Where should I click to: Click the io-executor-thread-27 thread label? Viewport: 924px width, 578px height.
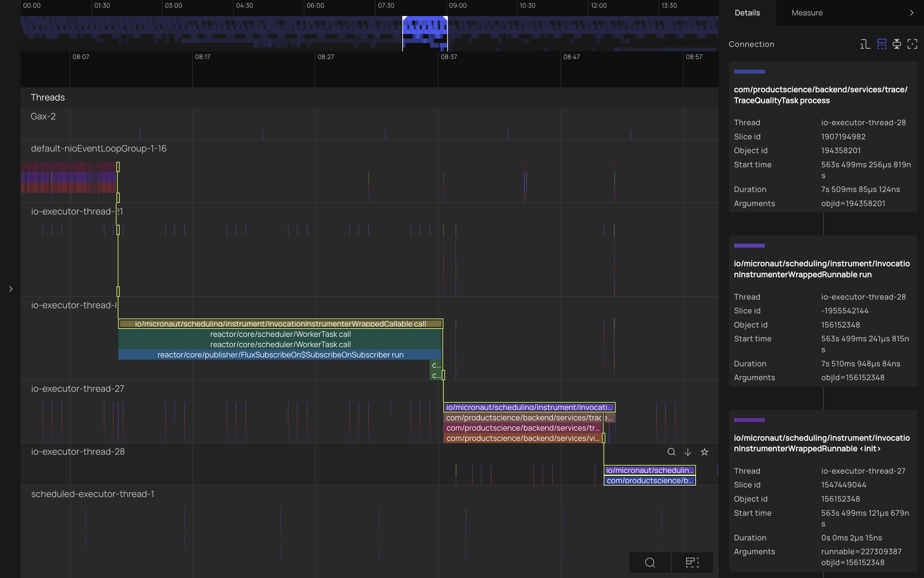point(78,389)
